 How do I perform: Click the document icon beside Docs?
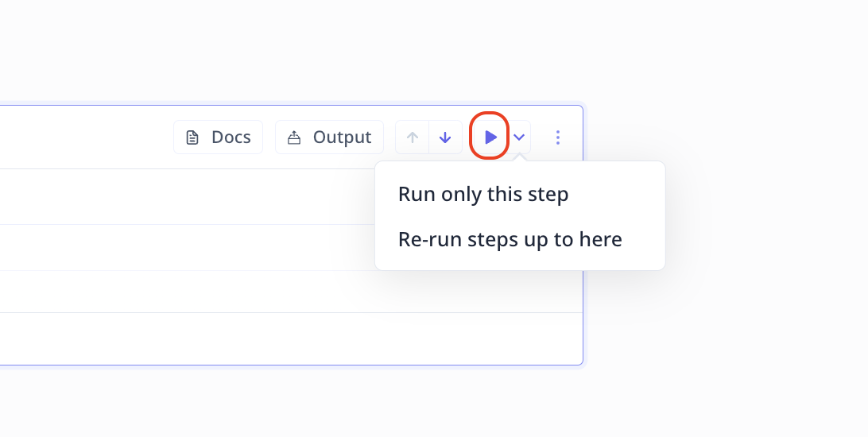[192, 137]
